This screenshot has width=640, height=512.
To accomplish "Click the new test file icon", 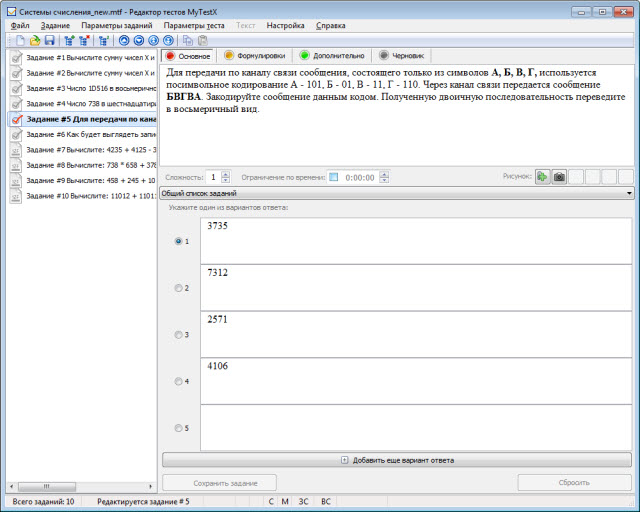I will [x=20, y=40].
